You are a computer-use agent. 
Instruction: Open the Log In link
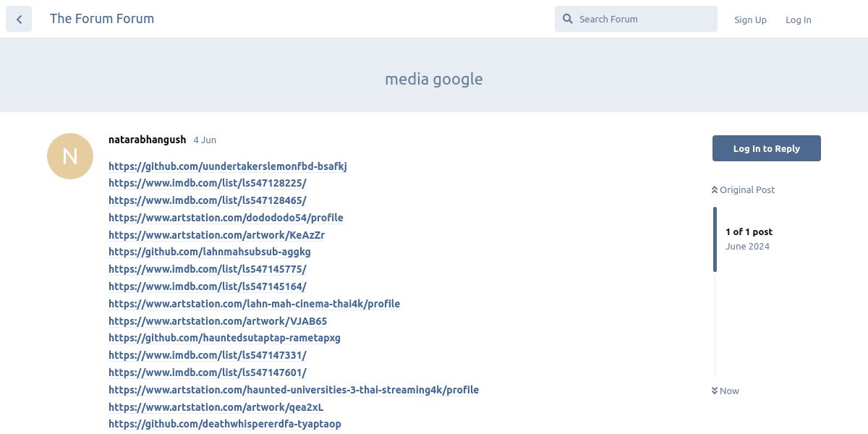pyautogui.click(x=799, y=20)
